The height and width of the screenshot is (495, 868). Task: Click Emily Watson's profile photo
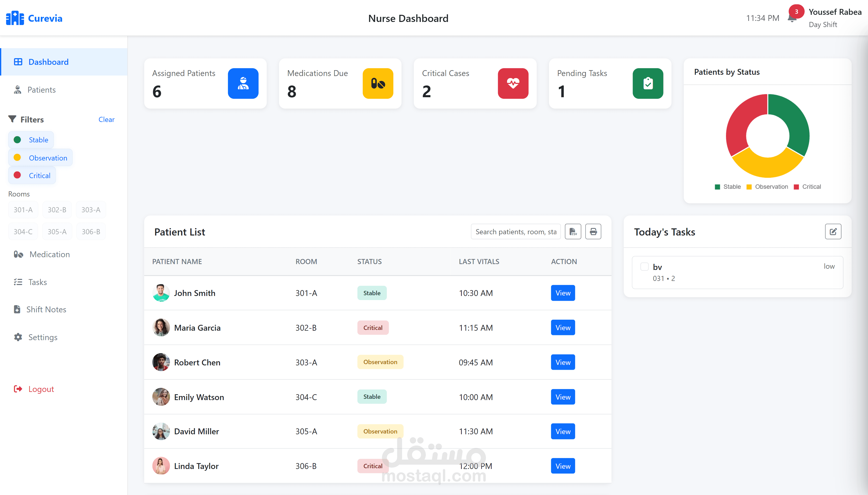(161, 397)
